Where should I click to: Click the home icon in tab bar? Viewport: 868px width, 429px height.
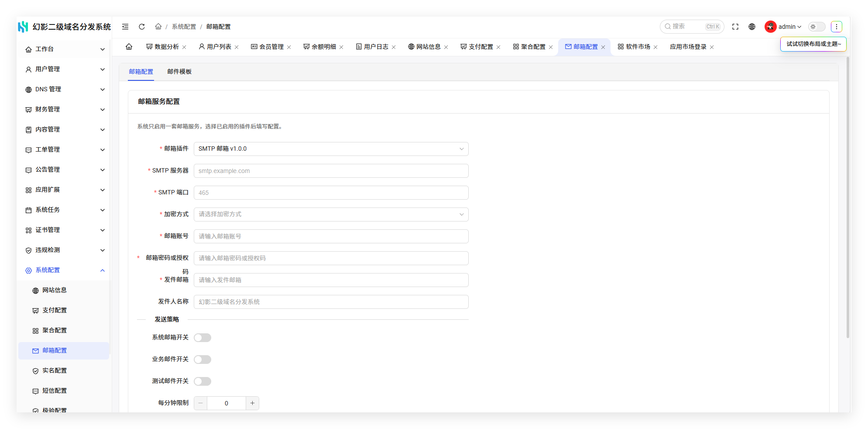[x=129, y=47]
